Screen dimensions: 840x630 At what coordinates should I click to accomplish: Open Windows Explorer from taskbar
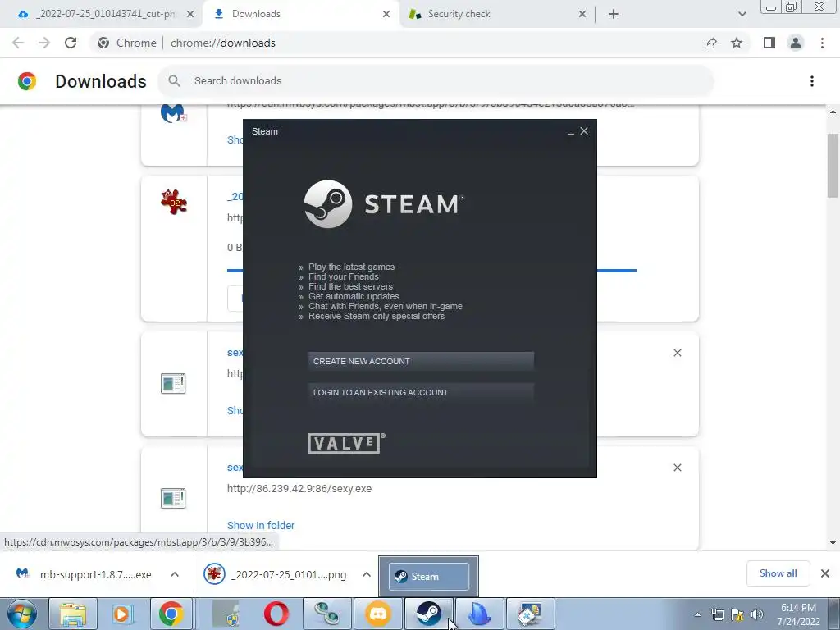tap(73, 614)
